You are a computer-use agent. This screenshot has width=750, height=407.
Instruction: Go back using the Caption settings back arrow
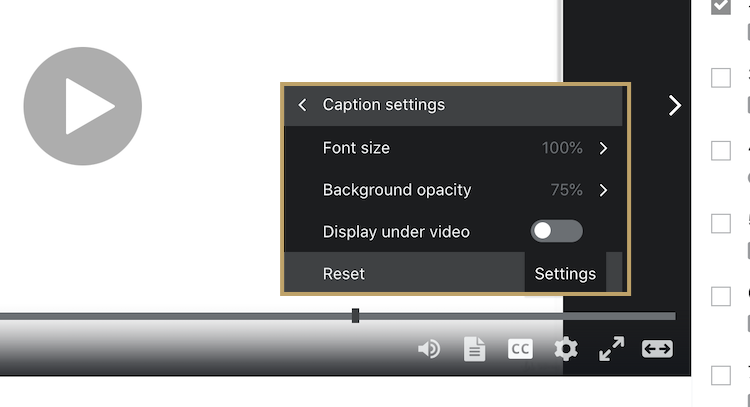click(x=302, y=105)
